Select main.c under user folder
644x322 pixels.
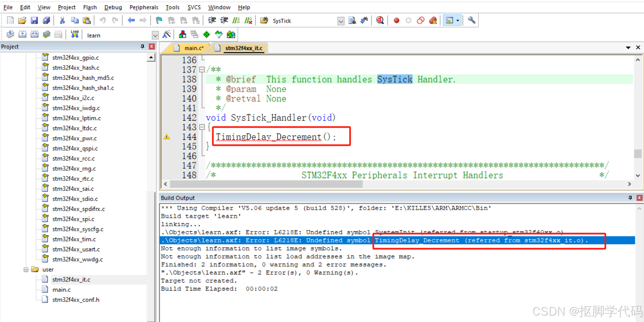pos(62,289)
